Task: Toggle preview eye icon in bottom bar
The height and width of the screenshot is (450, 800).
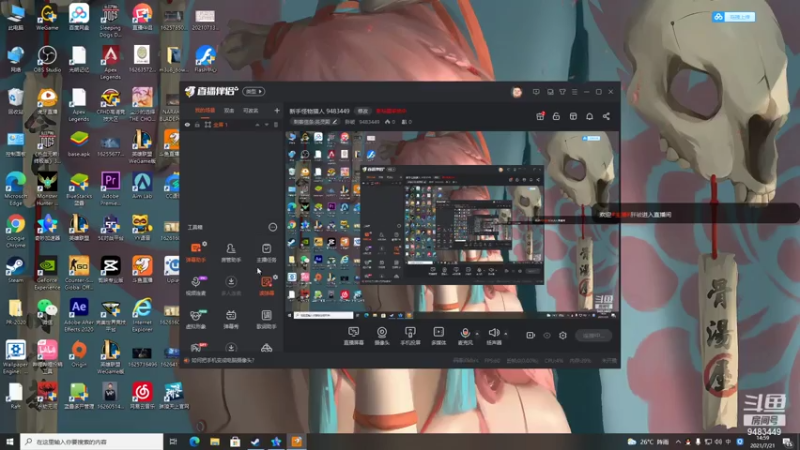Action: (547, 335)
